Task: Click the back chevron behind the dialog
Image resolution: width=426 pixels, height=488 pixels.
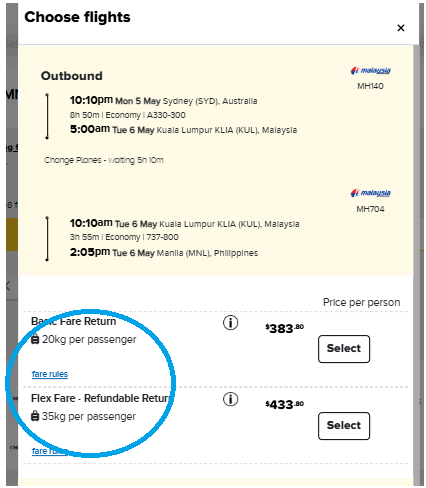Action: [8, 286]
